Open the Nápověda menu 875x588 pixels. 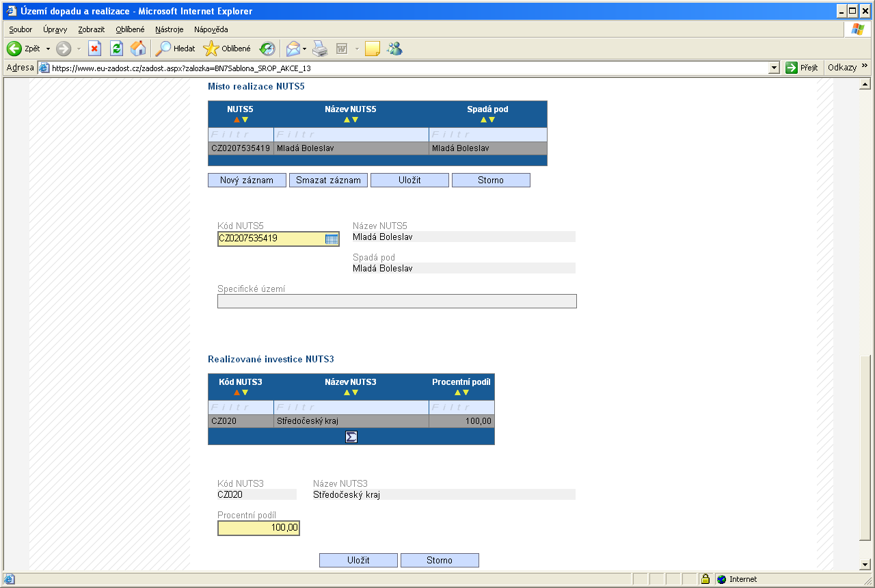pyautogui.click(x=211, y=29)
